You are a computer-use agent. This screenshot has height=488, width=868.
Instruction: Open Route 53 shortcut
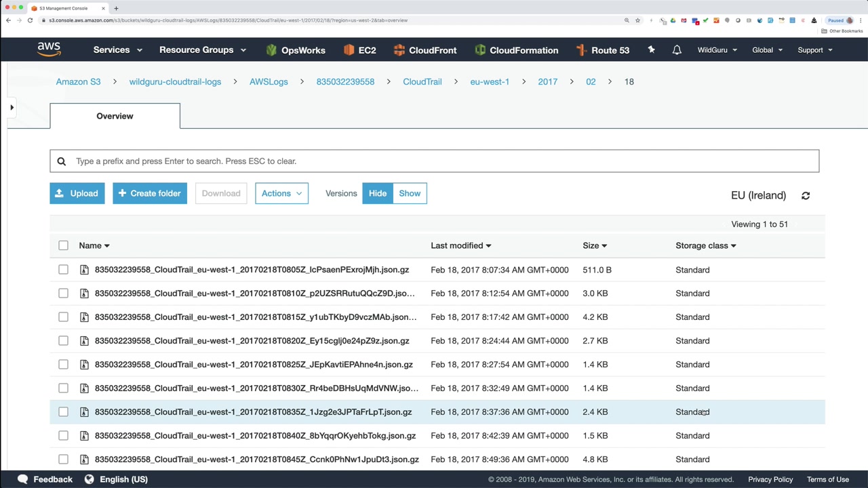[602, 50]
